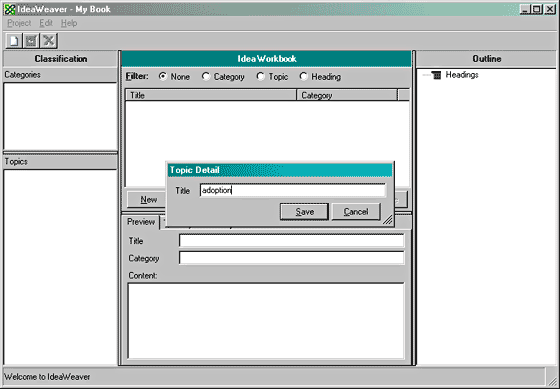Click Save in Topic Detail dialog
Screen dimensions: 560x389
click(x=304, y=212)
